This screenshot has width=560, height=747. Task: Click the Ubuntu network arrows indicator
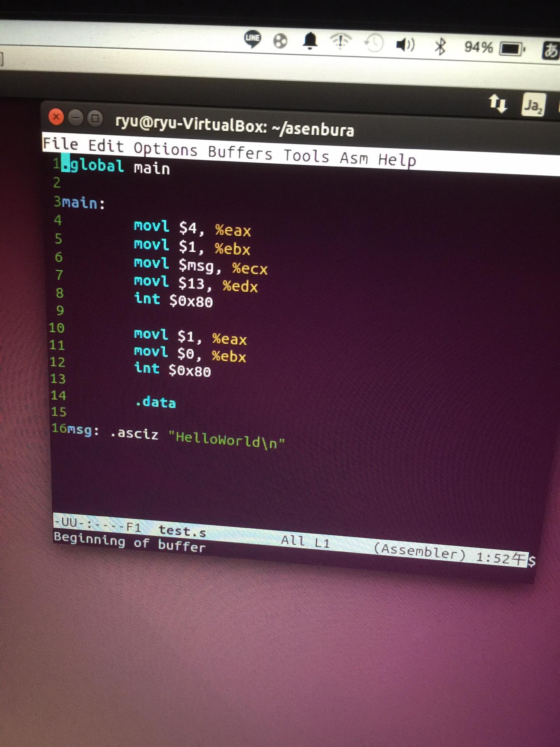[497, 103]
